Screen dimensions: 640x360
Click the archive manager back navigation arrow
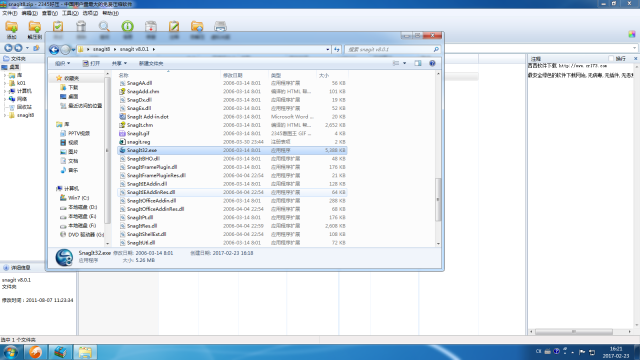[x=8, y=48]
